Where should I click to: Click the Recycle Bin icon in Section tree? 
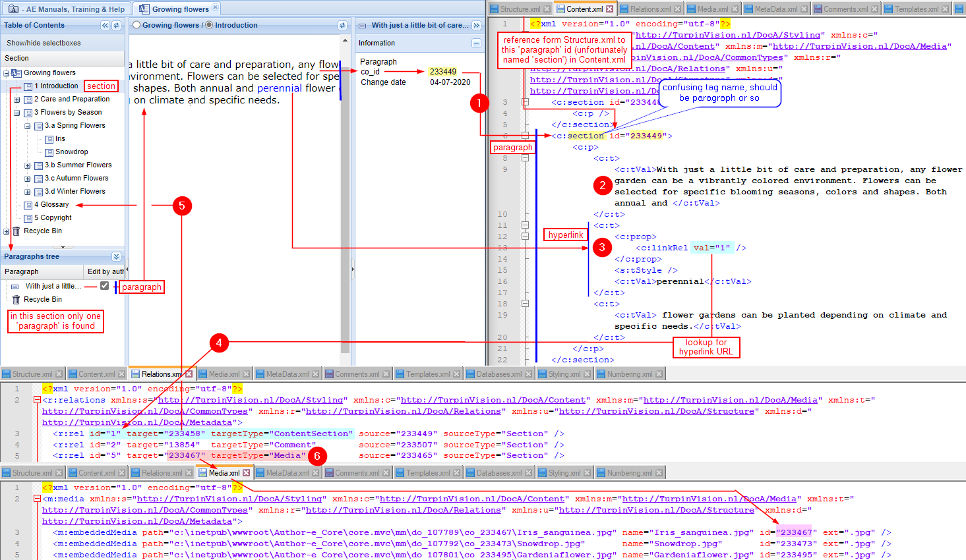(x=16, y=231)
